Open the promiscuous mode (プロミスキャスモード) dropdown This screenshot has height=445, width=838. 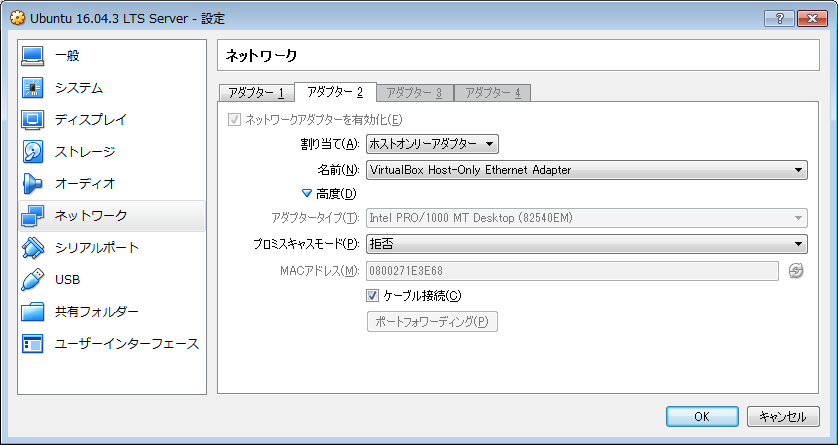click(x=586, y=243)
